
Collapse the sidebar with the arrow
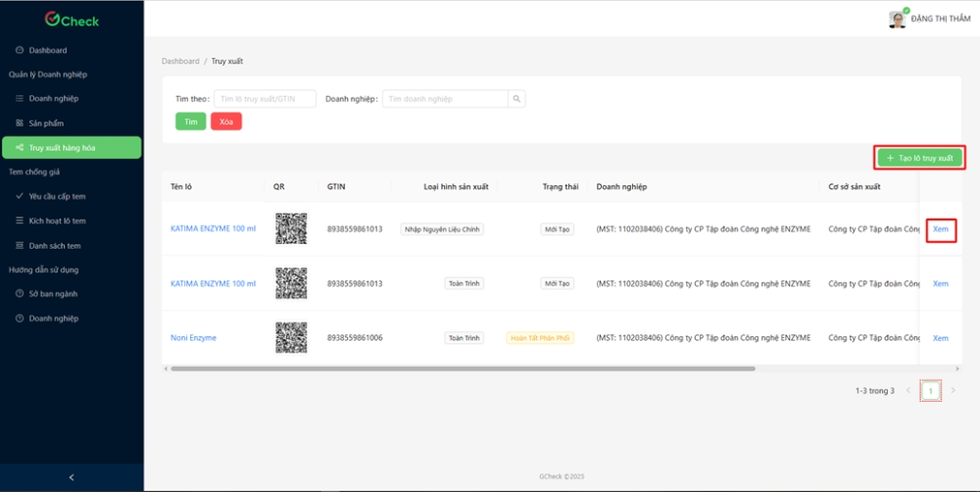point(72,477)
